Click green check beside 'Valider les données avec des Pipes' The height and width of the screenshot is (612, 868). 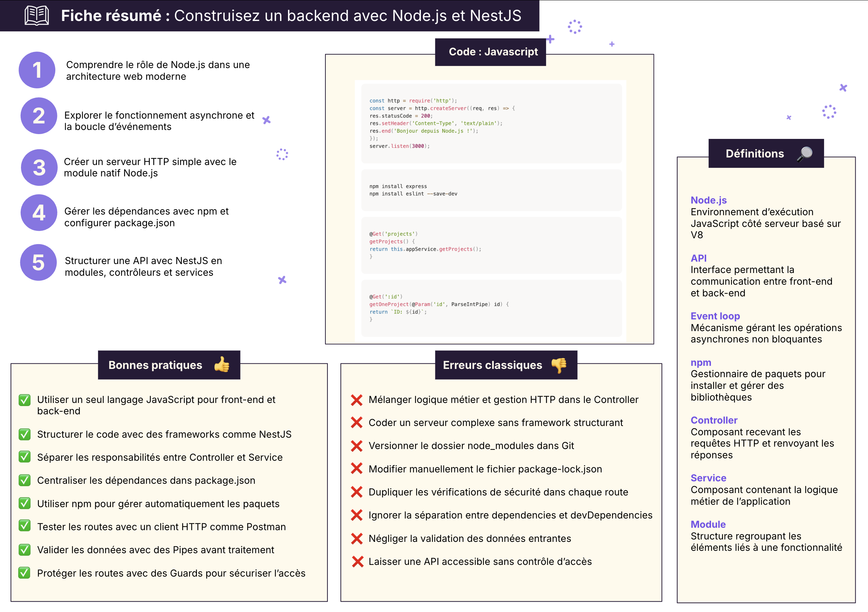pos(25,549)
